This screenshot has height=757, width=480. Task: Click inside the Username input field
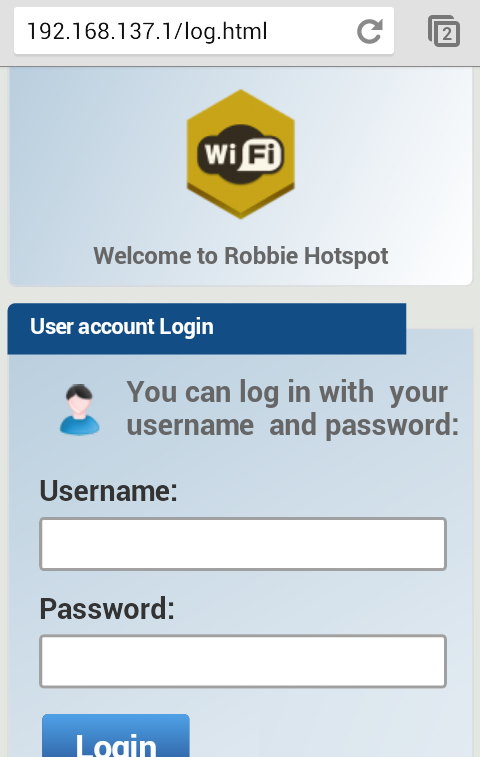tap(243, 544)
